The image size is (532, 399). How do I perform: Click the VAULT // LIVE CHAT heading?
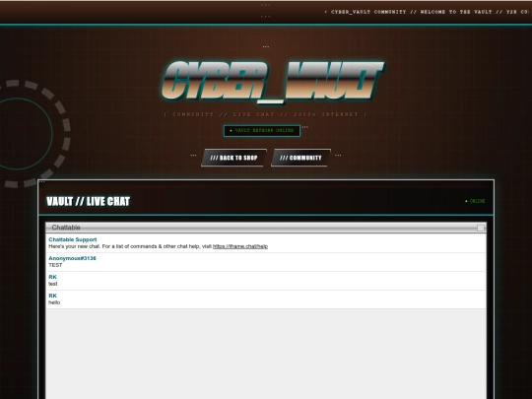[x=89, y=201]
